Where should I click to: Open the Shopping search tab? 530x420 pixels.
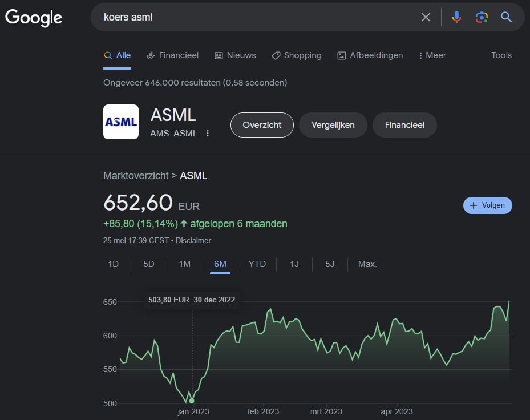point(297,55)
